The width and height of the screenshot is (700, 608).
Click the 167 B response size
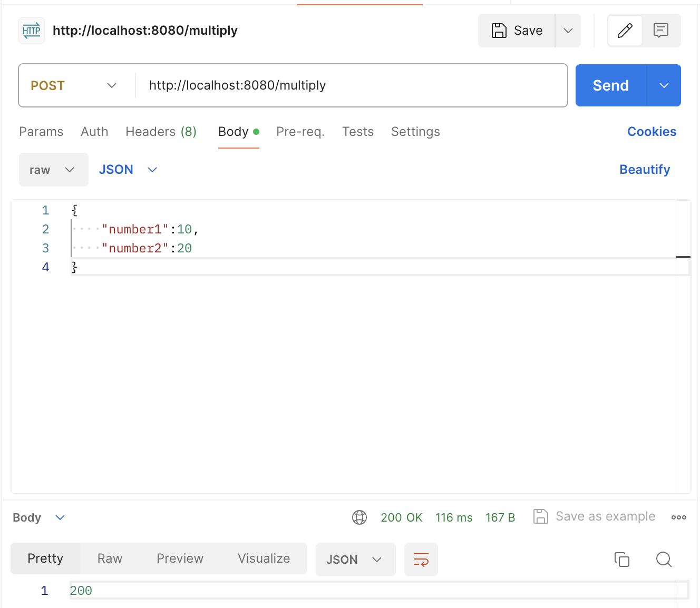click(500, 517)
